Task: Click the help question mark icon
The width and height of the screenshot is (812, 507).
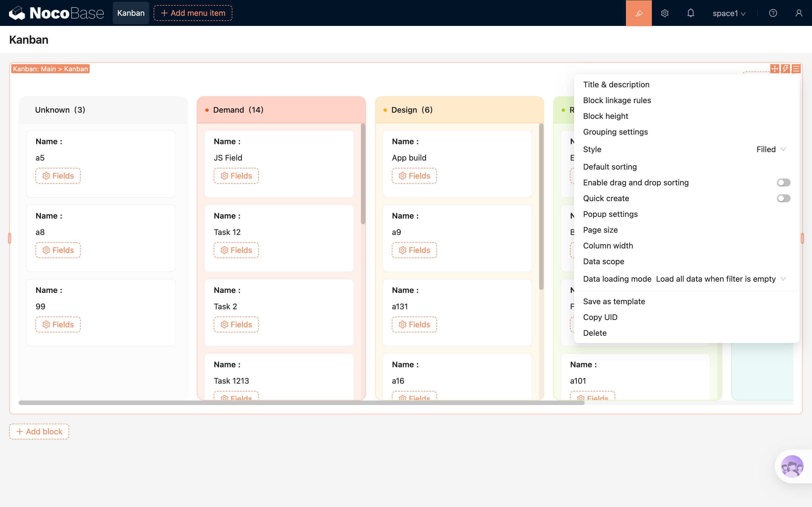Action: coord(773,13)
